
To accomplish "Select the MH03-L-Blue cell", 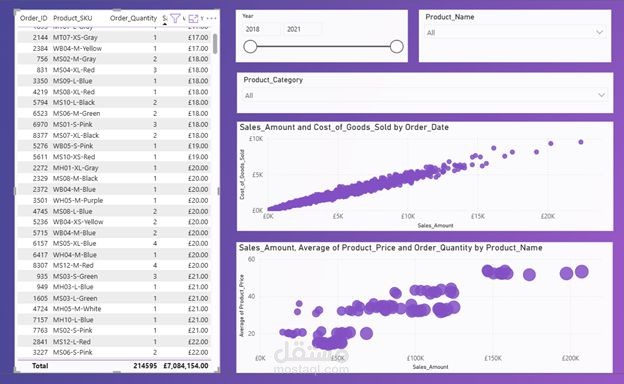I will [73, 287].
